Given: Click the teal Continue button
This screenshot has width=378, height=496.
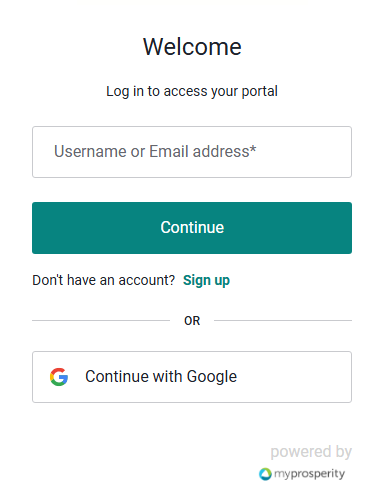Looking at the screenshot, I should point(192,228).
